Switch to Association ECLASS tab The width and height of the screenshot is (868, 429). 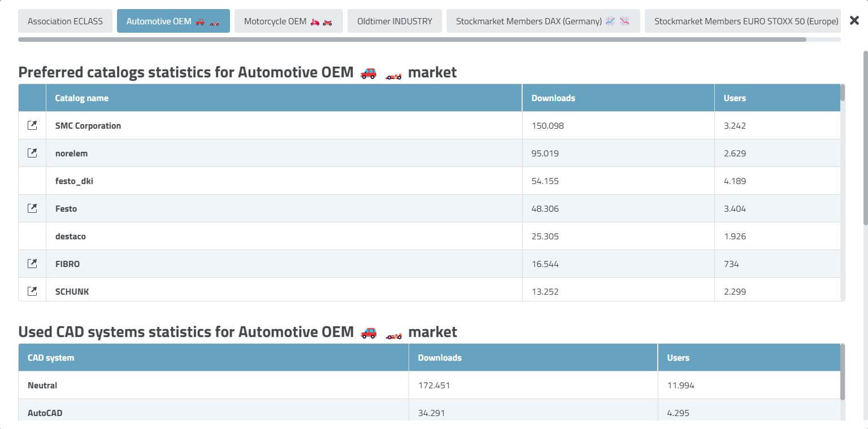point(65,21)
